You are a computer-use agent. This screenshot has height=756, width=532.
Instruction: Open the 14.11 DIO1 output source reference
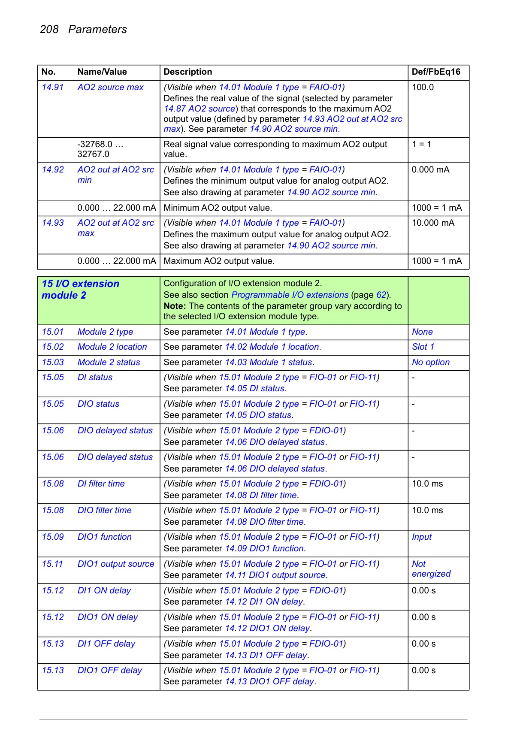pos(275,575)
